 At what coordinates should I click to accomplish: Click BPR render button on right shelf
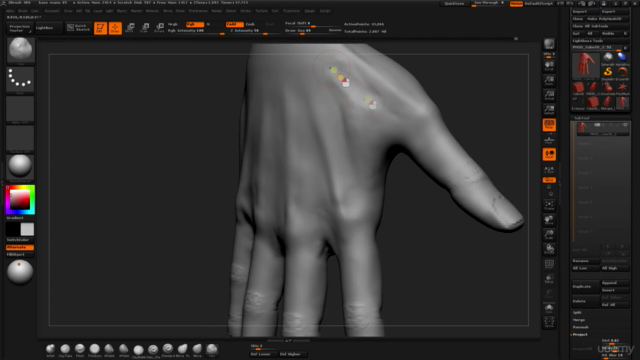click(x=549, y=44)
